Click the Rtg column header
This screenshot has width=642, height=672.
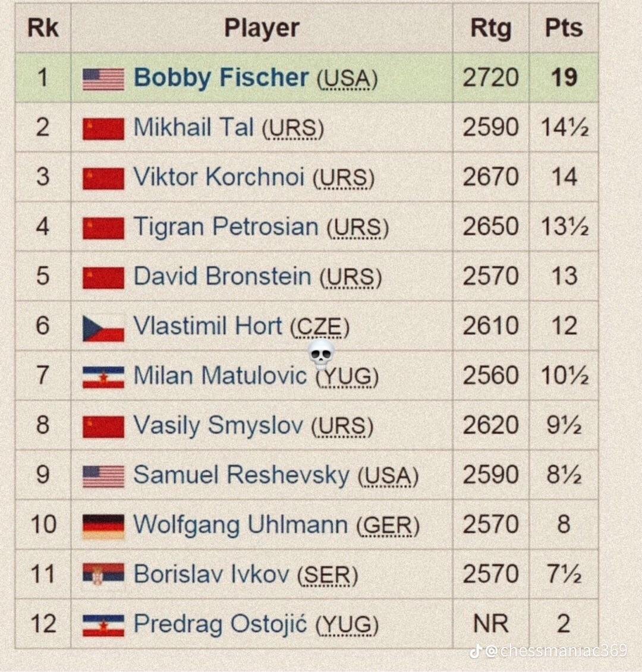click(490, 28)
